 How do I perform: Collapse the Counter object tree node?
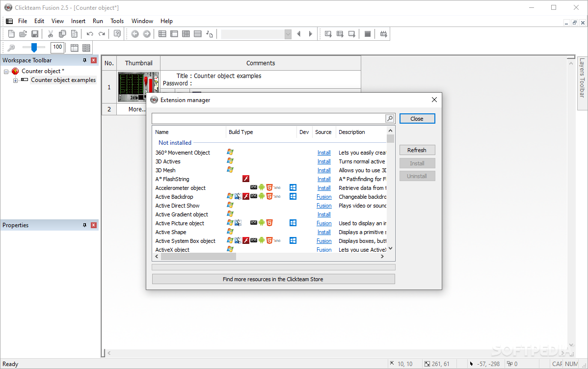(x=6, y=71)
